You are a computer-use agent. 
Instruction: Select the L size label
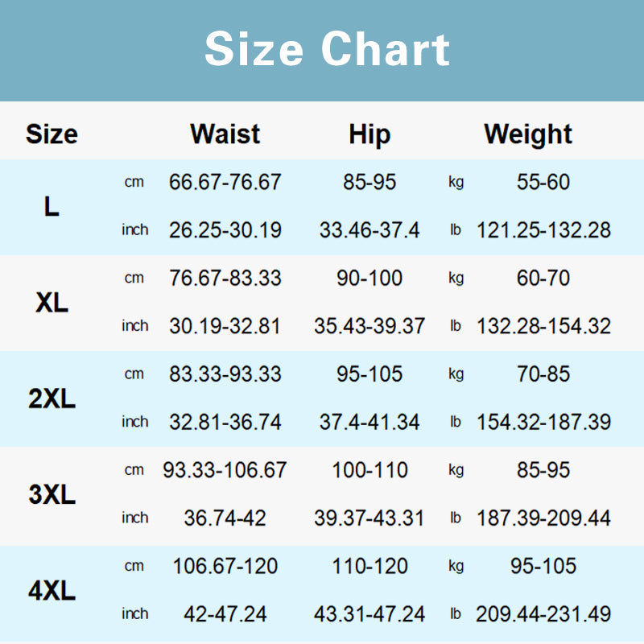click(x=52, y=207)
